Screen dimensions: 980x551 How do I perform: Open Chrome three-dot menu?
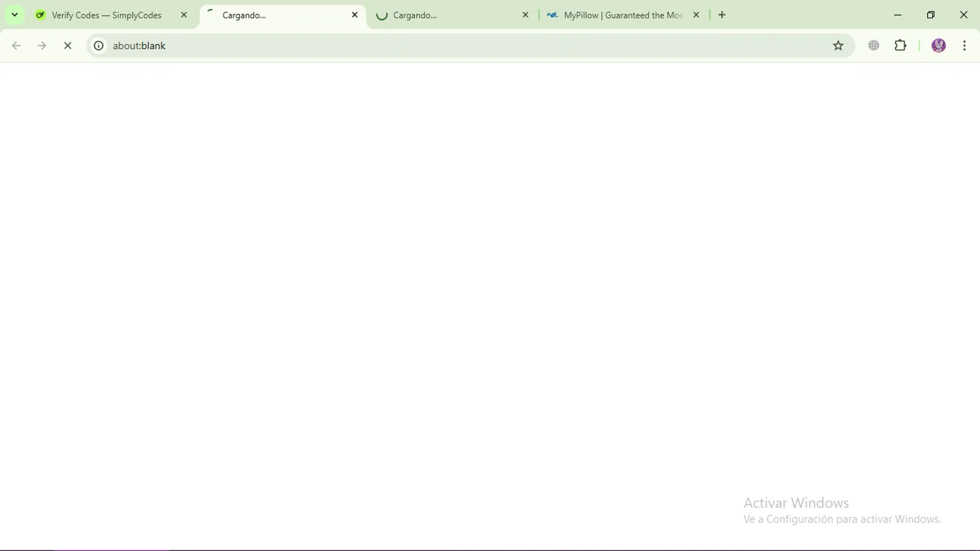coord(964,46)
